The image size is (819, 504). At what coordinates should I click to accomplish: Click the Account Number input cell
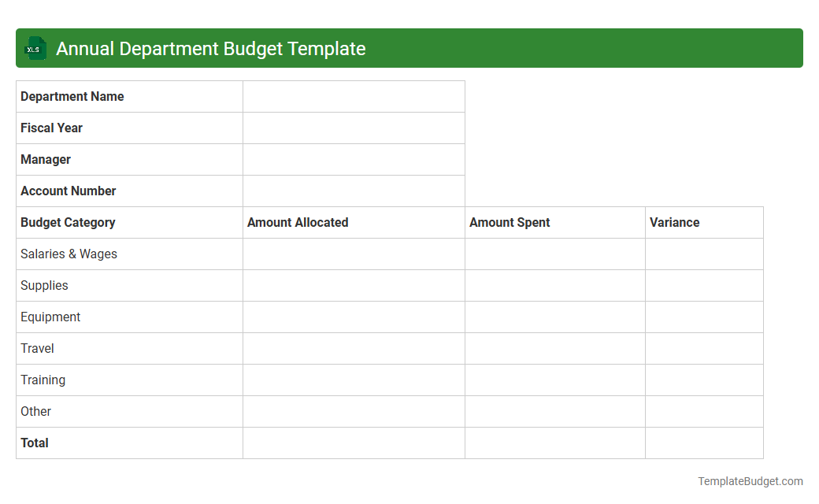pos(353,191)
